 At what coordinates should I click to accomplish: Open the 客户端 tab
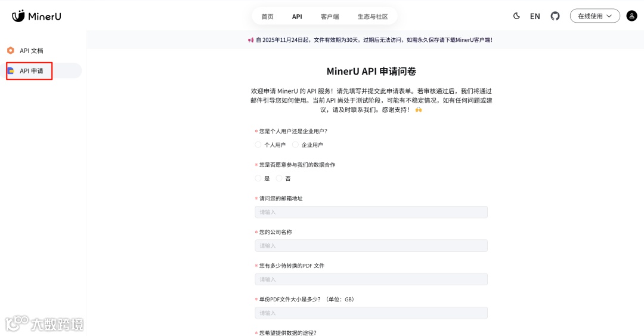tap(330, 17)
